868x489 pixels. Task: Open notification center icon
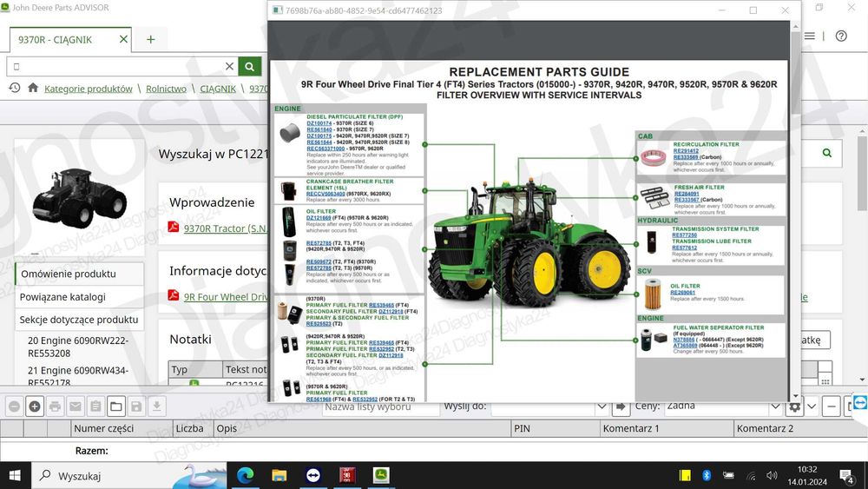click(x=846, y=476)
